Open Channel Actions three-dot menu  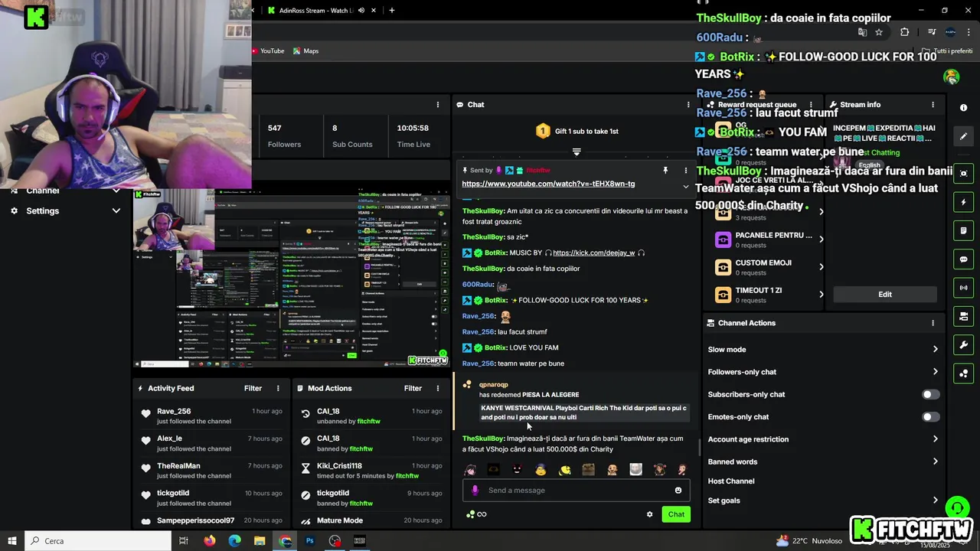933,323
